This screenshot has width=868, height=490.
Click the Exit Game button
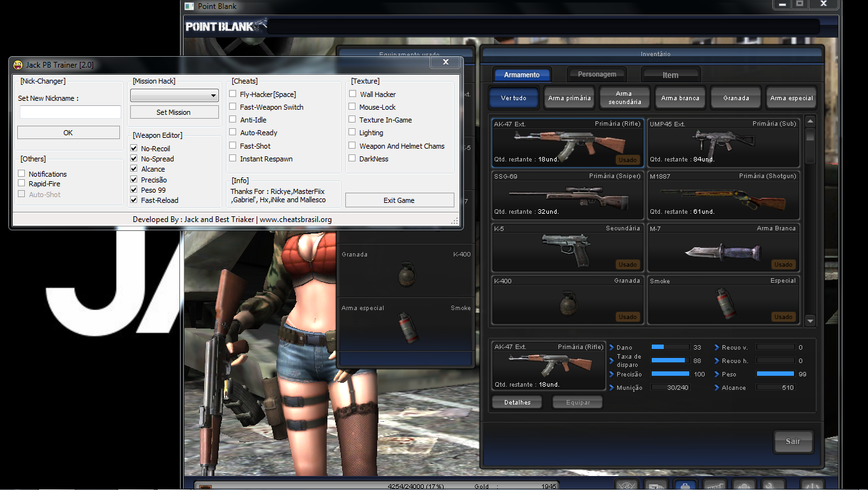point(400,200)
